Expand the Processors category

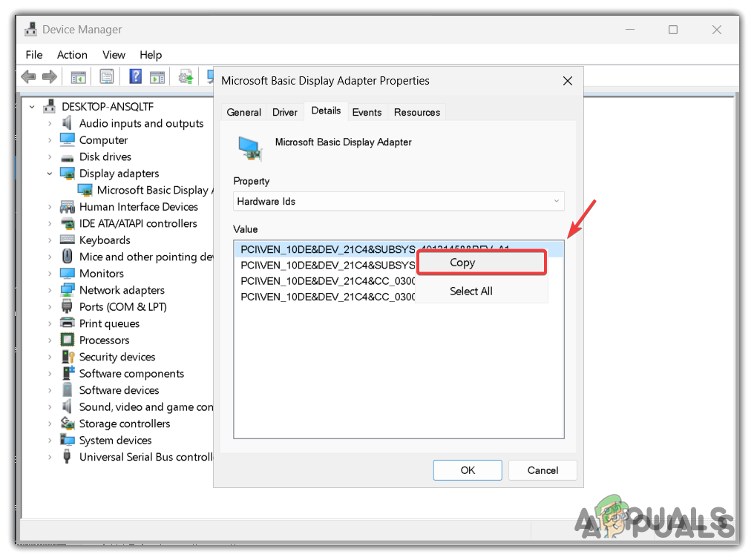point(50,340)
